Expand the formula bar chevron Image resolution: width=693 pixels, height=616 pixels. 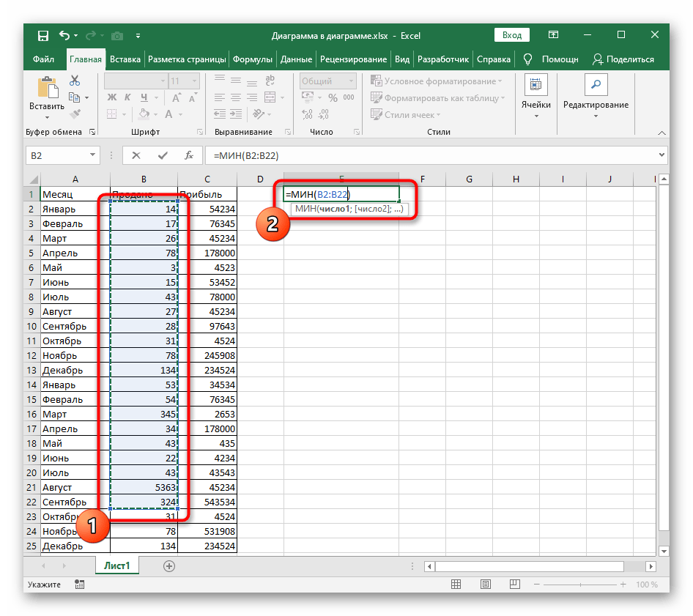(661, 155)
